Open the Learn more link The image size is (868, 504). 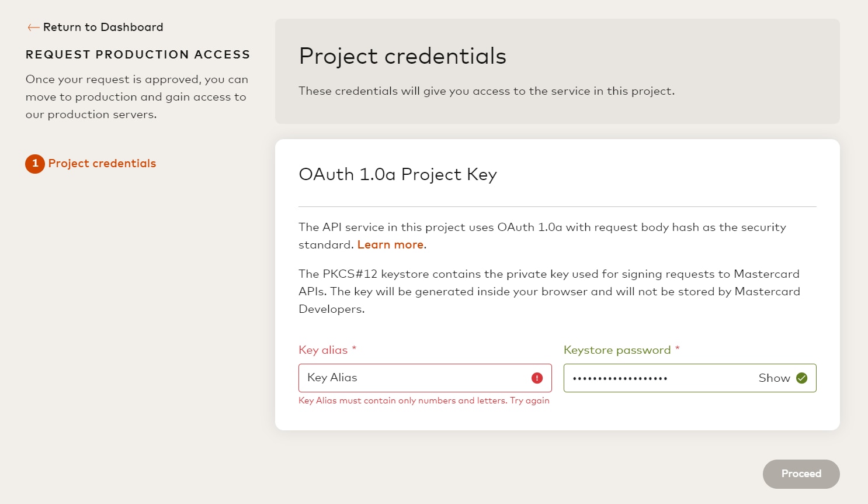(x=390, y=245)
